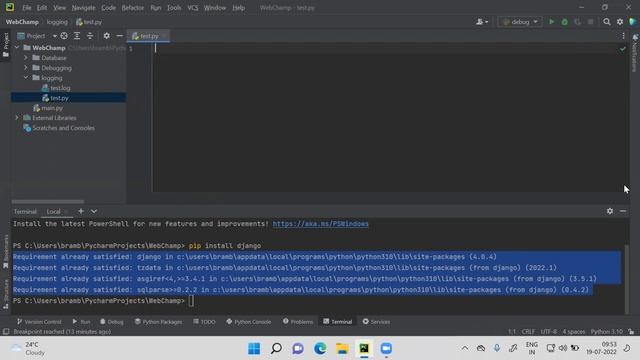Select the Local terminal tab
Viewport: 640px width, 360px height.
click(53, 211)
